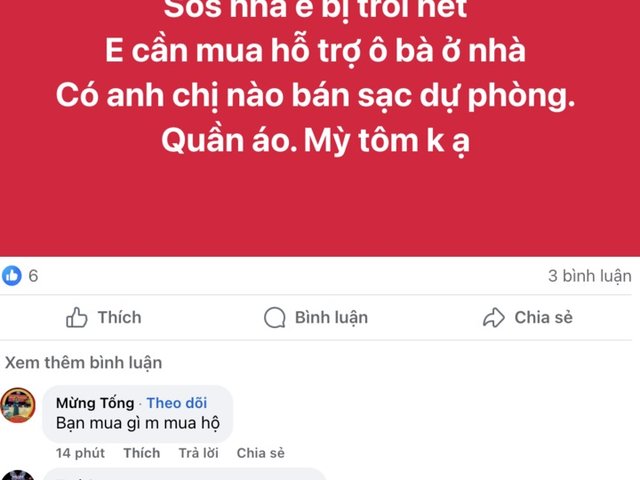Like Mừng Tống's comment with Thích

[142, 453]
